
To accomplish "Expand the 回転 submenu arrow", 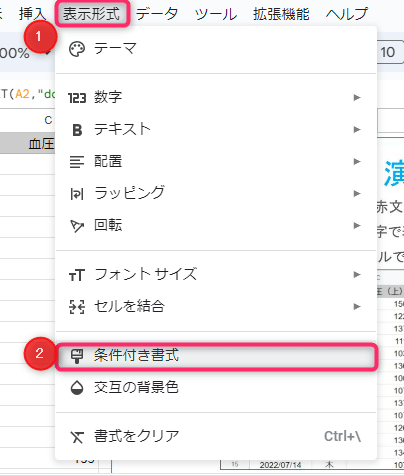I will click(x=357, y=225).
